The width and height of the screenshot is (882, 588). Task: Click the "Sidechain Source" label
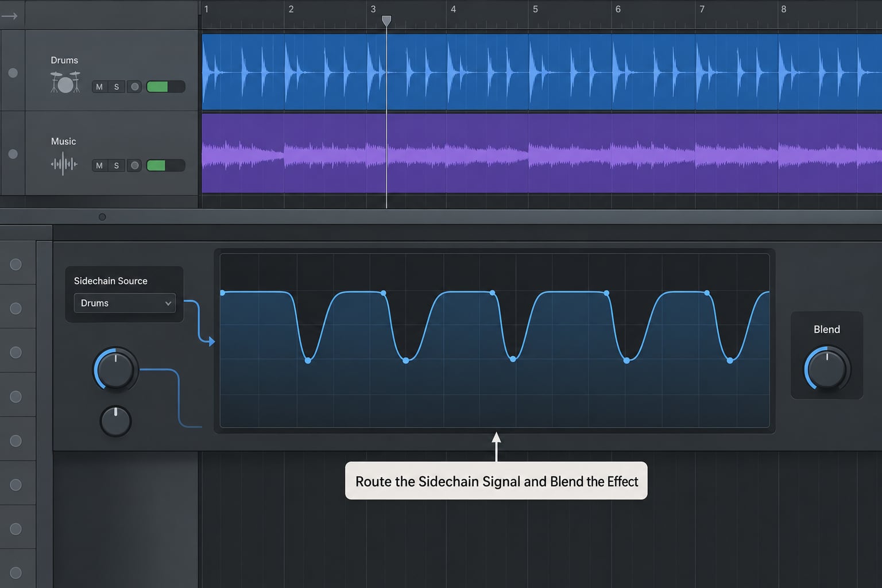pyautogui.click(x=111, y=281)
